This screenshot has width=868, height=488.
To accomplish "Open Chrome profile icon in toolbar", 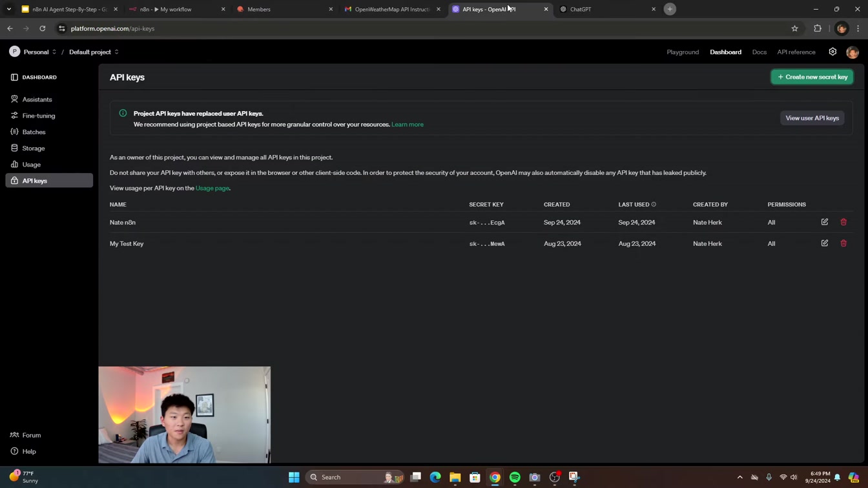I will (842, 28).
